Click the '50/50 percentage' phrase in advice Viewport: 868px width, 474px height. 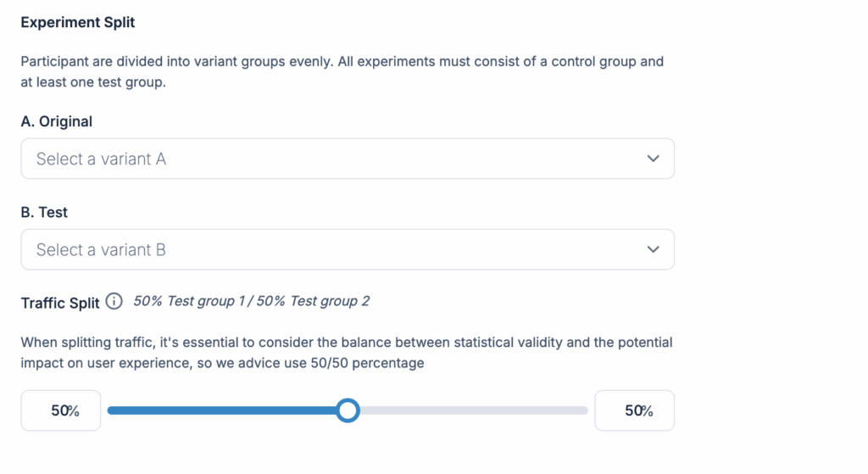tap(371, 362)
